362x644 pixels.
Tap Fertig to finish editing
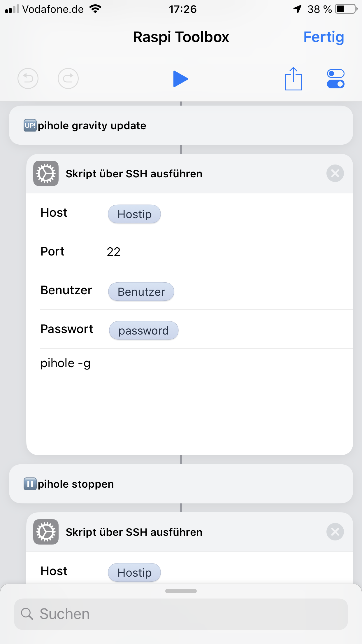[324, 37]
